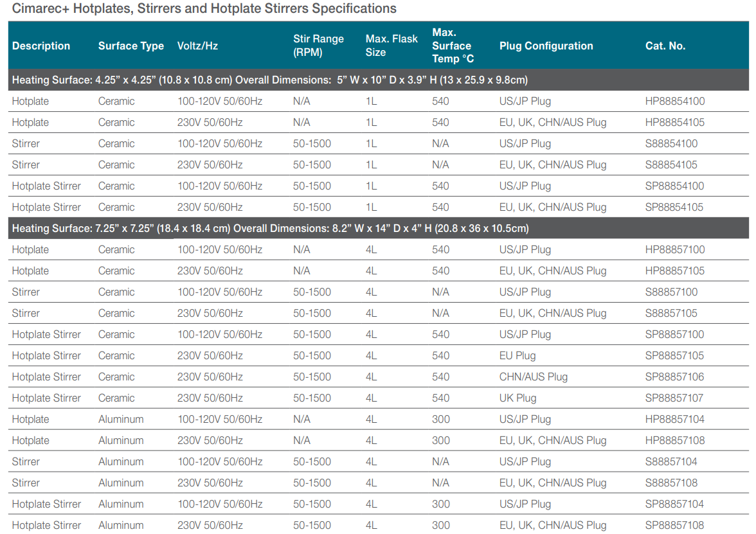Image resolution: width=756 pixels, height=534 pixels.
Task: Select 'Hotplate' description in the HP88854105 row
Action: (x=30, y=122)
